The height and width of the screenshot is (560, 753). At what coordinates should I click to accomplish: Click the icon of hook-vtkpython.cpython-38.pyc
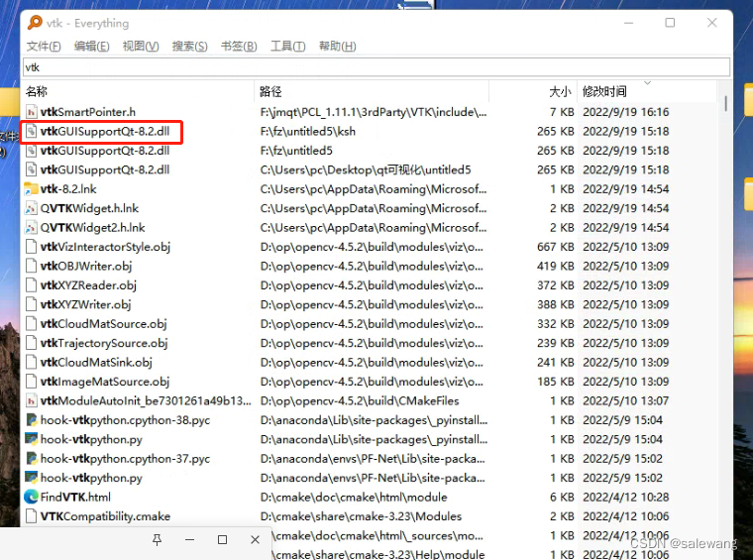32,420
